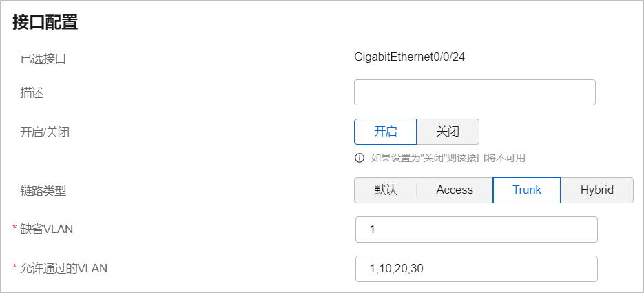Screen dimensions: 644x293
Task: Click the info icon beside the interface hint
Action: point(359,158)
